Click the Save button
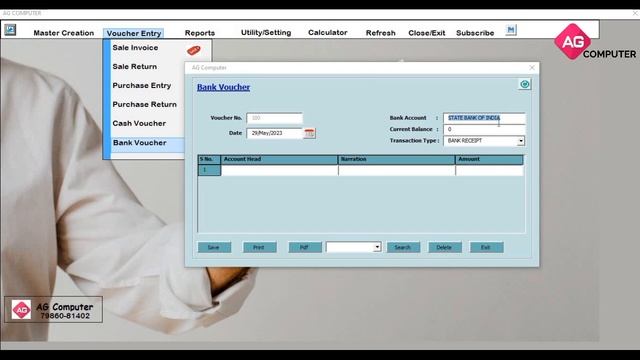Viewport: 640px width, 360px height. [214, 247]
